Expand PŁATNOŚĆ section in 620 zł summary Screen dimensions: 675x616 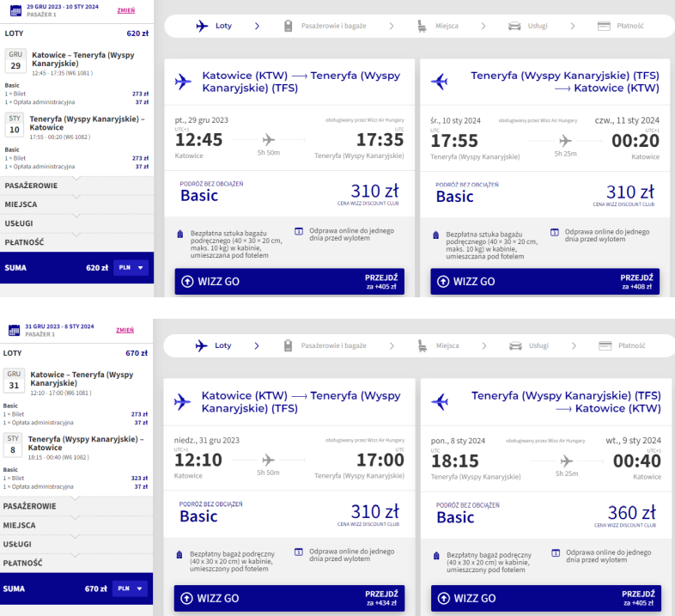(x=76, y=242)
